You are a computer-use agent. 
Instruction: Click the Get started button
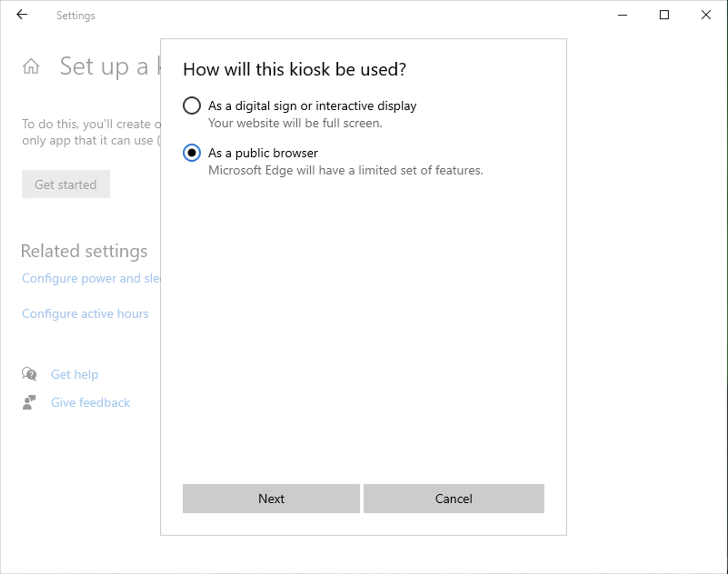[x=66, y=184]
